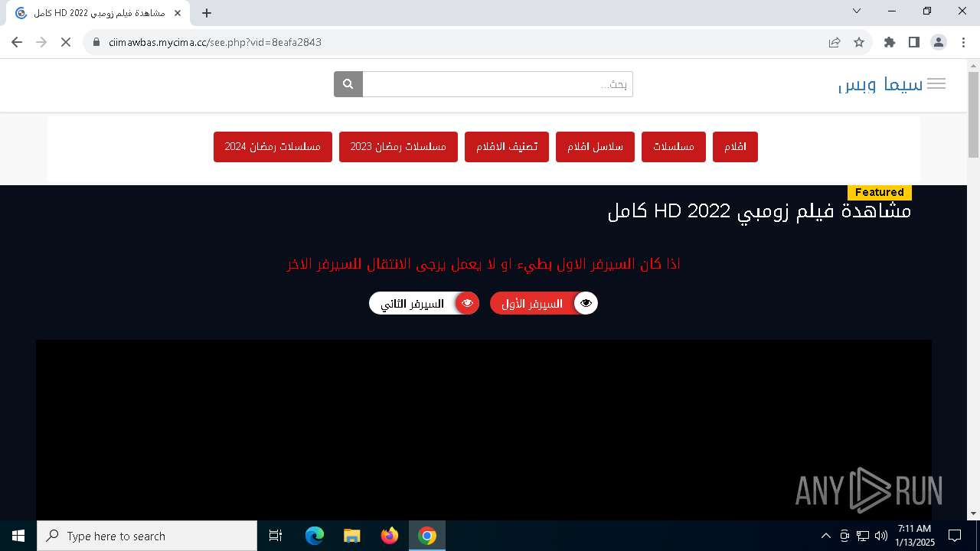Open the سلاسل افلام category
This screenshot has height=551, width=980.
click(x=595, y=147)
